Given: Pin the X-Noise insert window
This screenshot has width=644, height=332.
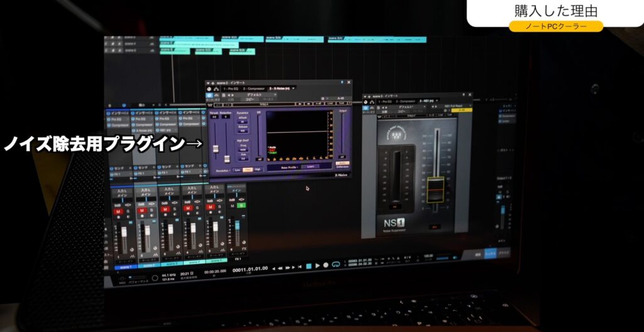Looking at the screenshot, I should [341, 82].
